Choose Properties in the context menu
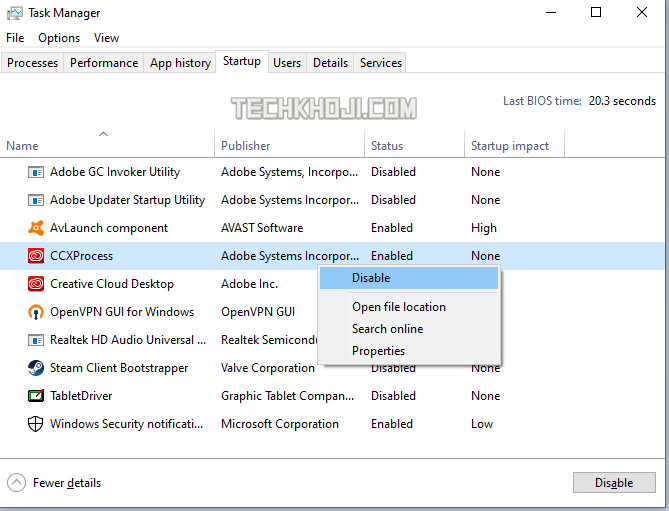 [x=409, y=351]
